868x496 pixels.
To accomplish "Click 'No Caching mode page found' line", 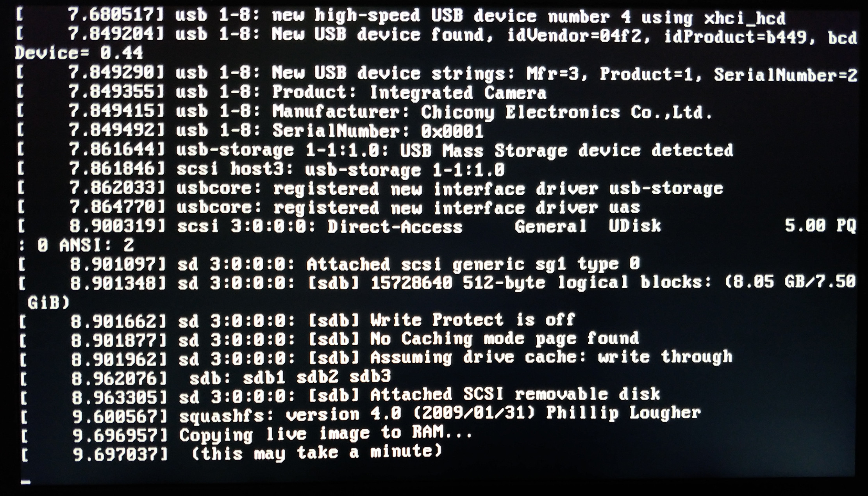I will [x=330, y=339].
